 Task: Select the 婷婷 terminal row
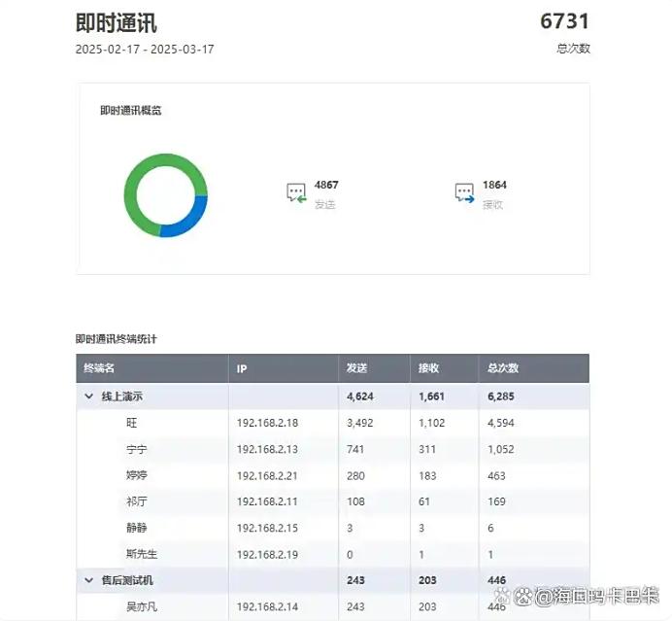click(x=136, y=475)
